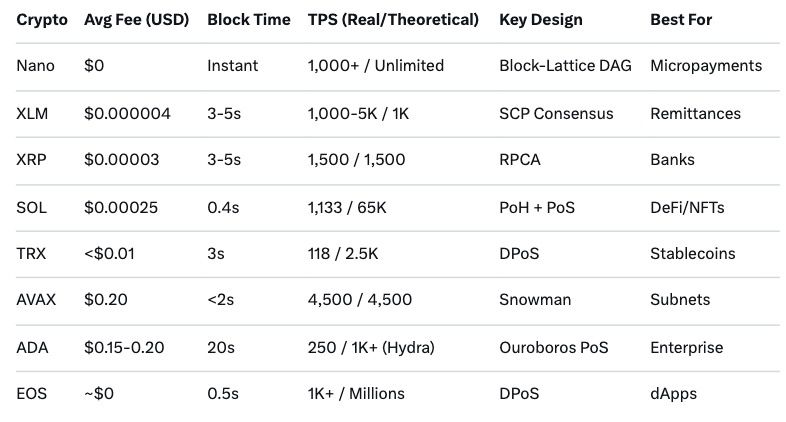Image resolution: width=786 pixels, height=422 pixels.
Task: Select the XLM row label
Action: [x=33, y=113]
